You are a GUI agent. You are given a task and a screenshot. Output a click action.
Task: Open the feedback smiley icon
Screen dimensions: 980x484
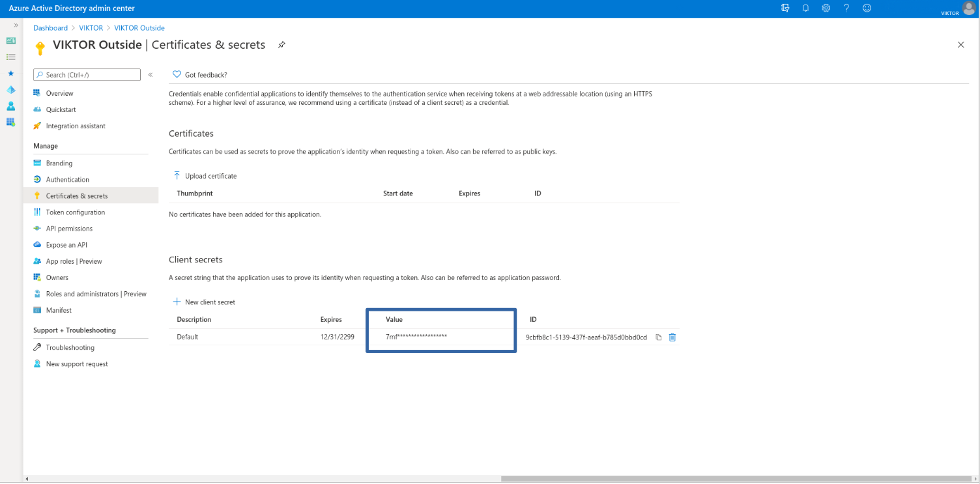(867, 8)
